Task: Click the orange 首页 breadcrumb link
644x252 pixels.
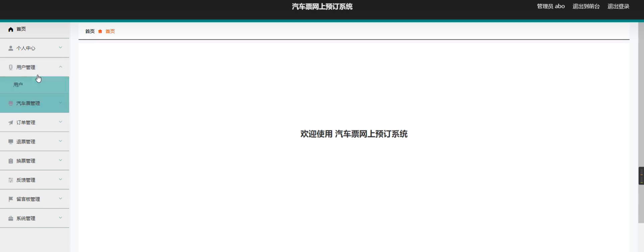Action: [110, 31]
